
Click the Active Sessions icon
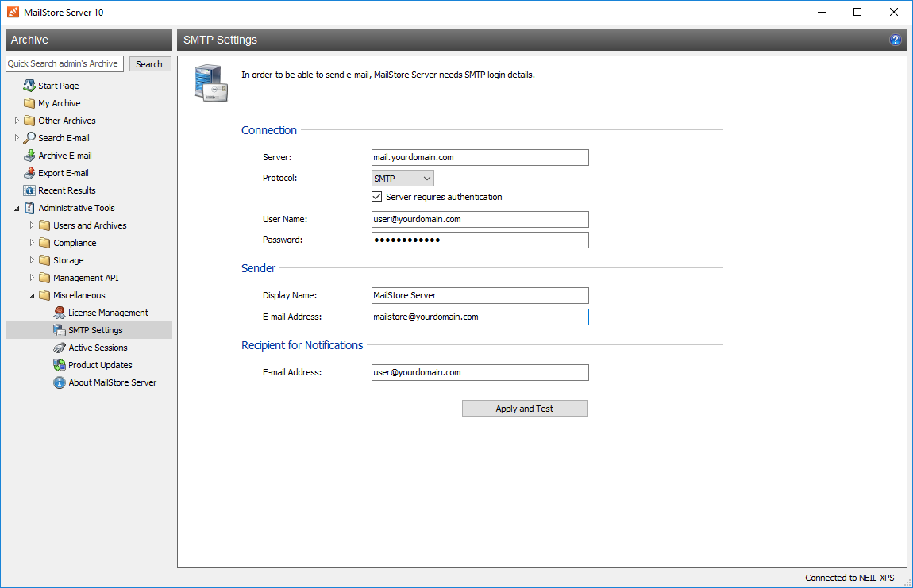coord(60,348)
